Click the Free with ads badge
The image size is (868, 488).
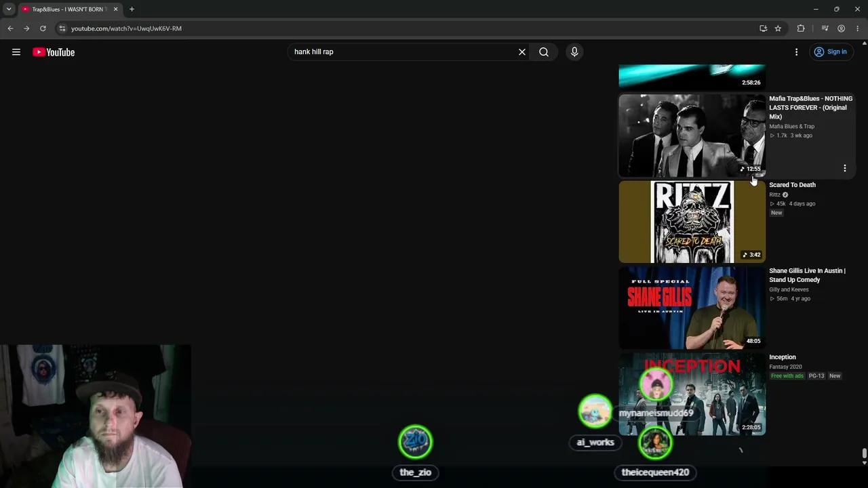tap(787, 376)
